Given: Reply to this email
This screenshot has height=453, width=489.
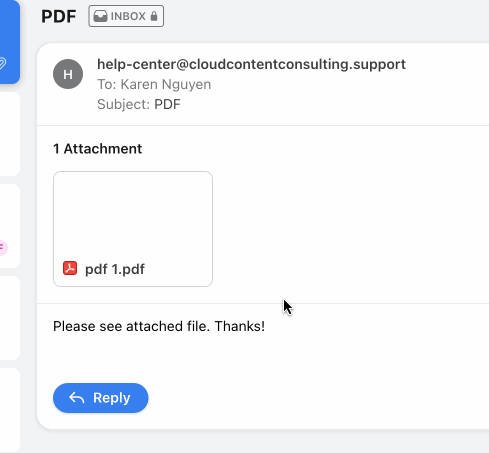Looking at the screenshot, I should [x=101, y=398].
